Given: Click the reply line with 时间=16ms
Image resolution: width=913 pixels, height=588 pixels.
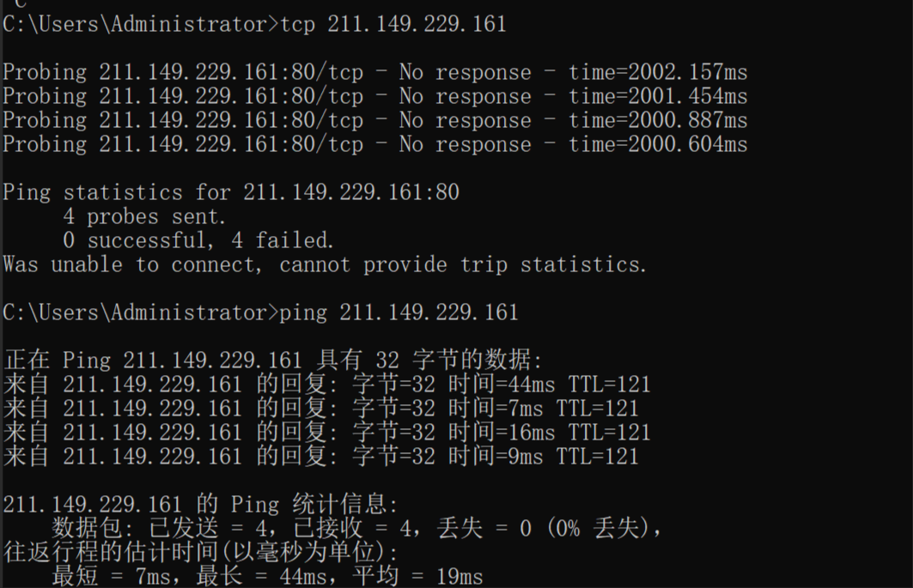Looking at the screenshot, I should [x=327, y=433].
